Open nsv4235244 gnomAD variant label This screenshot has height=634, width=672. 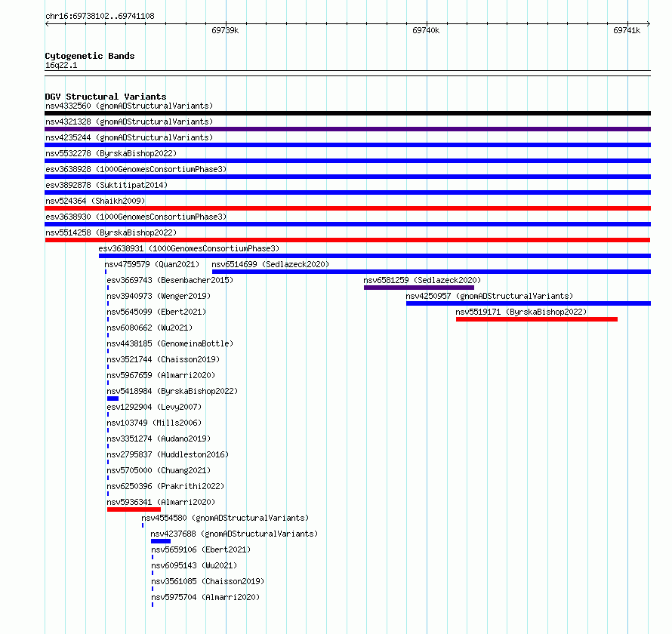tap(129, 137)
